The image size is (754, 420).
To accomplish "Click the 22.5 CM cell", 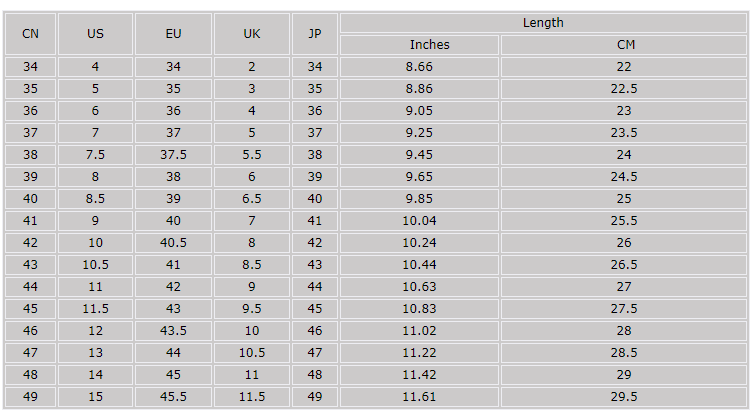I will [625, 89].
